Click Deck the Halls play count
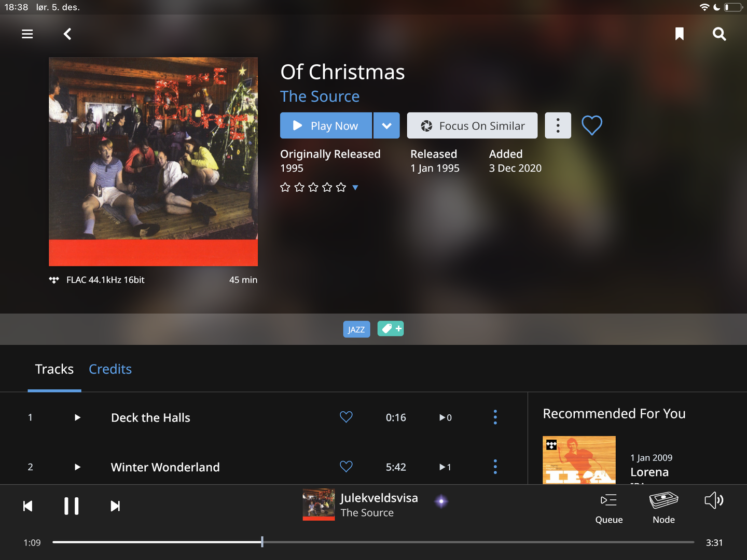 (446, 417)
